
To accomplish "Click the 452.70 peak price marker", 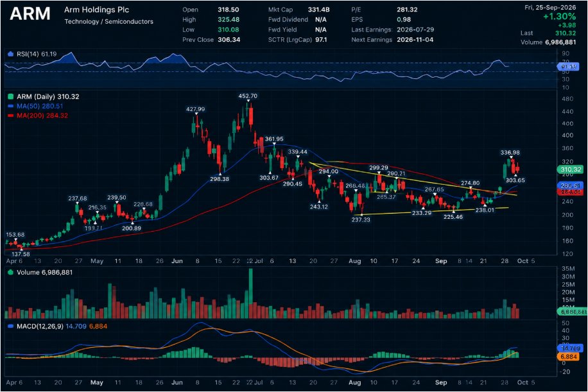I will pos(248,96).
